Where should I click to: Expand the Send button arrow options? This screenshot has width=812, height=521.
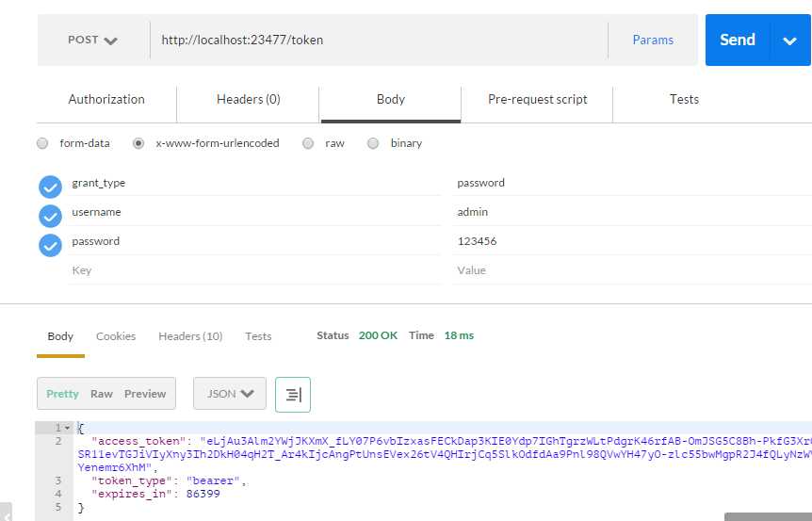click(x=789, y=41)
